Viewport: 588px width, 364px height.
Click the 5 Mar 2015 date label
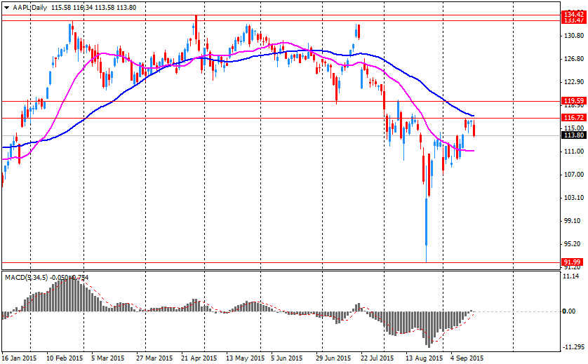coord(107,358)
